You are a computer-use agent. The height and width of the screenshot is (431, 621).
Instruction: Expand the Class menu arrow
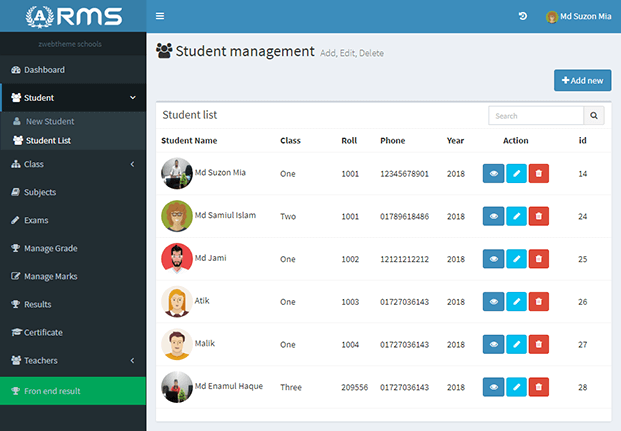pos(133,164)
